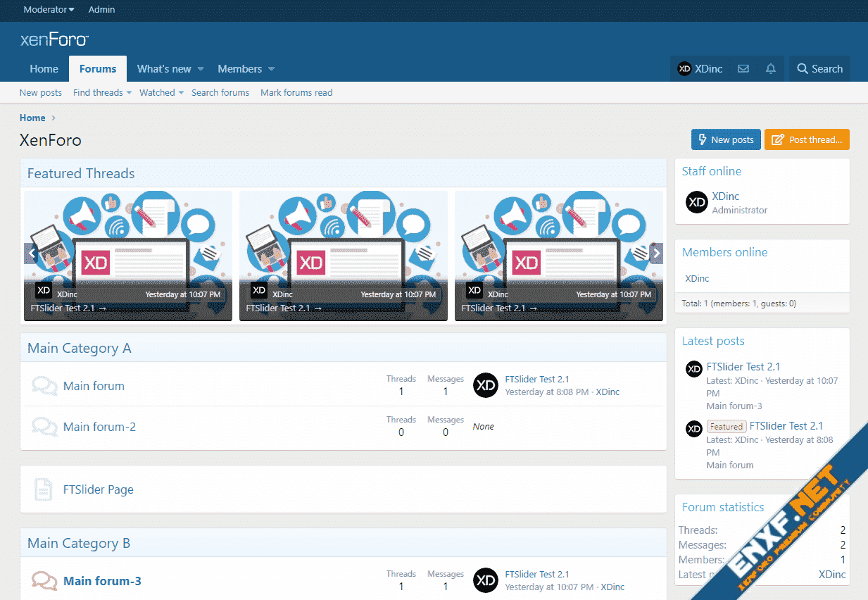Open first FTSlider Test 2.1 latest post
868x600 pixels.
(x=743, y=366)
